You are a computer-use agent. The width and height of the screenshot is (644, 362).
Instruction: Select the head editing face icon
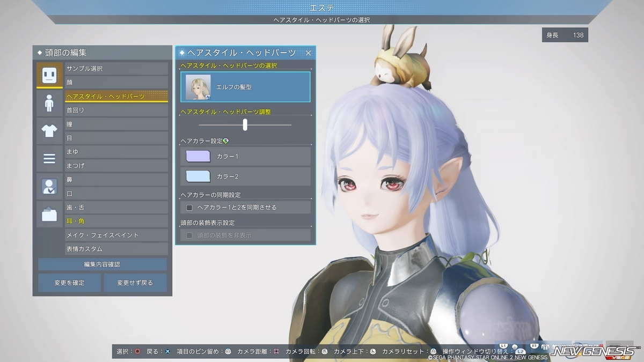[x=49, y=75]
